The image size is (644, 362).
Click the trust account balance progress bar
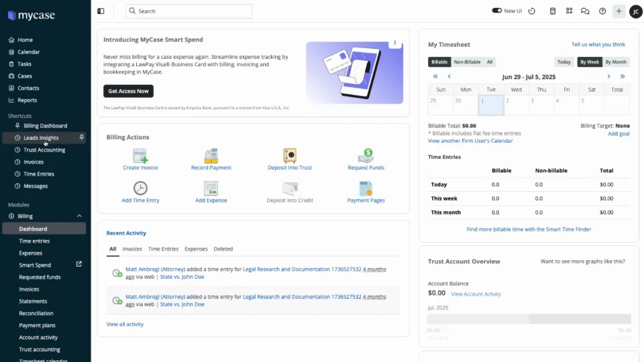[529, 319]
